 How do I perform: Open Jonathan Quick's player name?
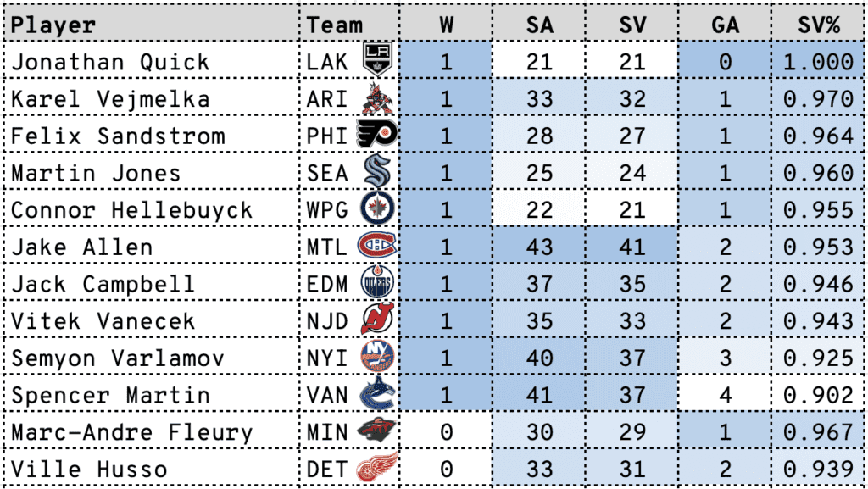click(x=110, y=61)
